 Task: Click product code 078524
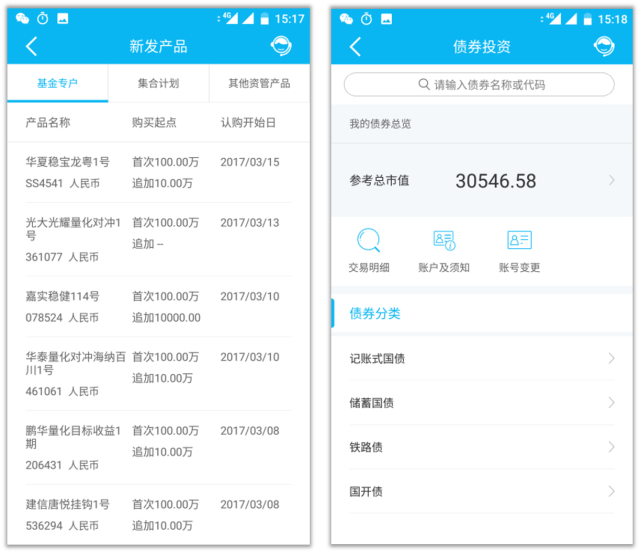(x=44, y=318)
